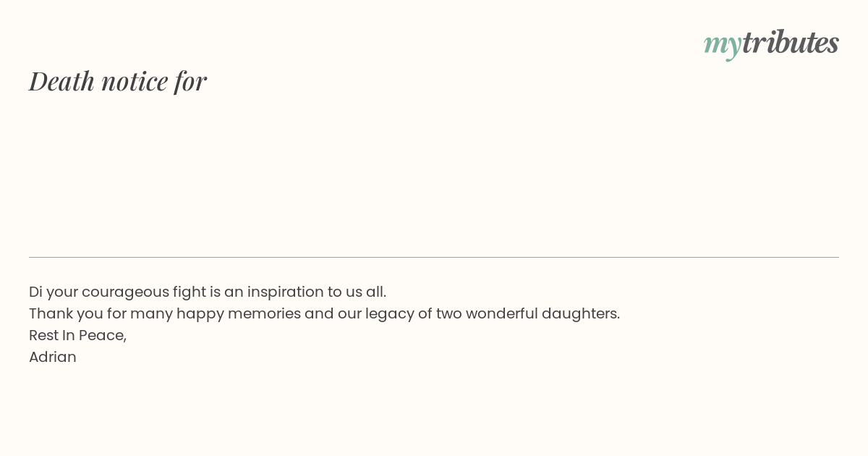Select the "Death notice for" heading
This screenshot has height=456, width=868.
click(x=118, y=80)
